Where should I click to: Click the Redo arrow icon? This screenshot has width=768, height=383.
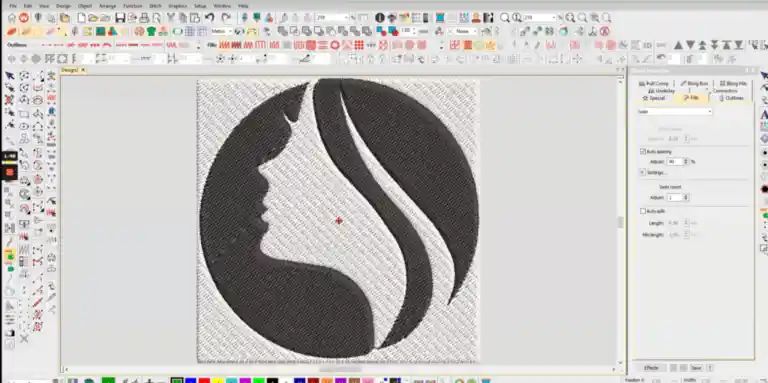click(x=226, y=18)
